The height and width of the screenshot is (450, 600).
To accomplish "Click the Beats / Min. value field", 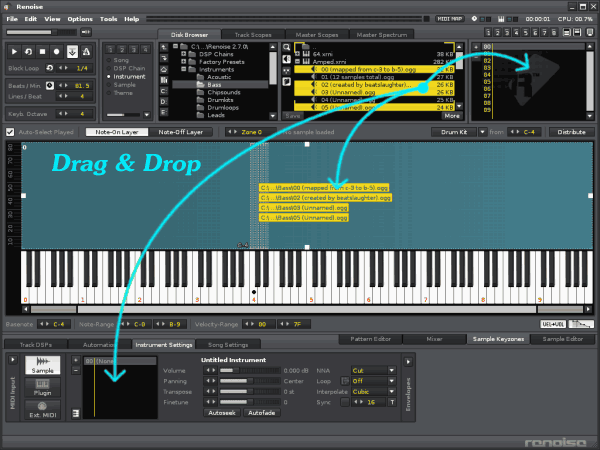I will 82,86.
